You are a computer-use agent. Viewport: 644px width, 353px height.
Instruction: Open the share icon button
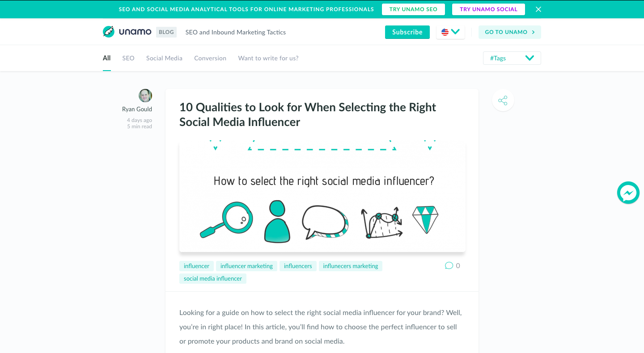click(x=503, y=101)
